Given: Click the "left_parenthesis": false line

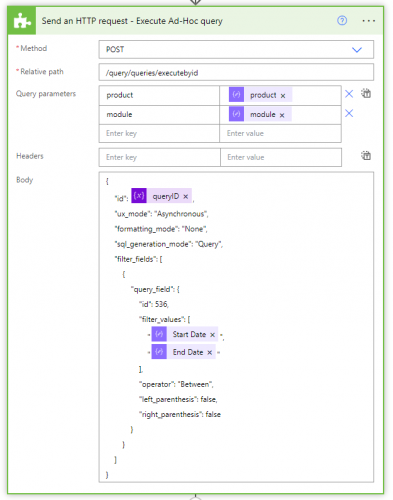Looking at the screenshot, I should tap(178, 399).
